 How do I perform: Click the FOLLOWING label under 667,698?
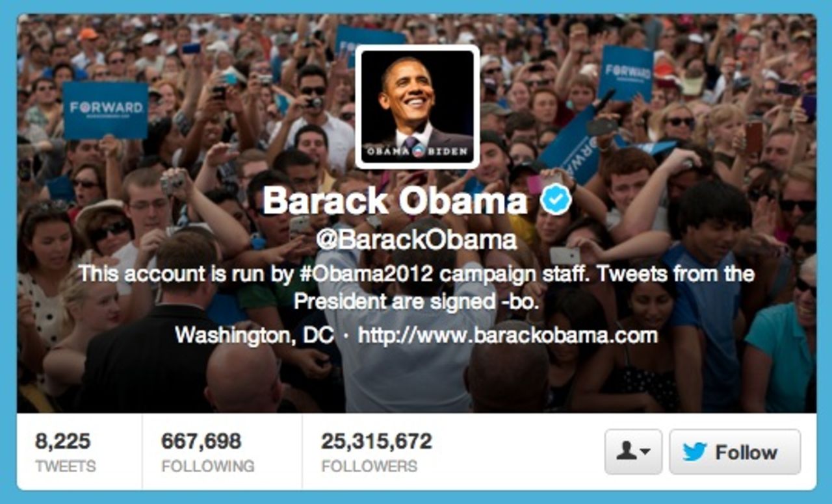coord(207,466)
